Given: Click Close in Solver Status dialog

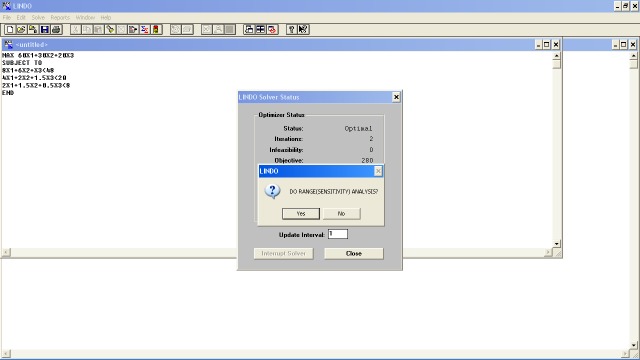Looking at the screenshot, I should click(353, 253).
